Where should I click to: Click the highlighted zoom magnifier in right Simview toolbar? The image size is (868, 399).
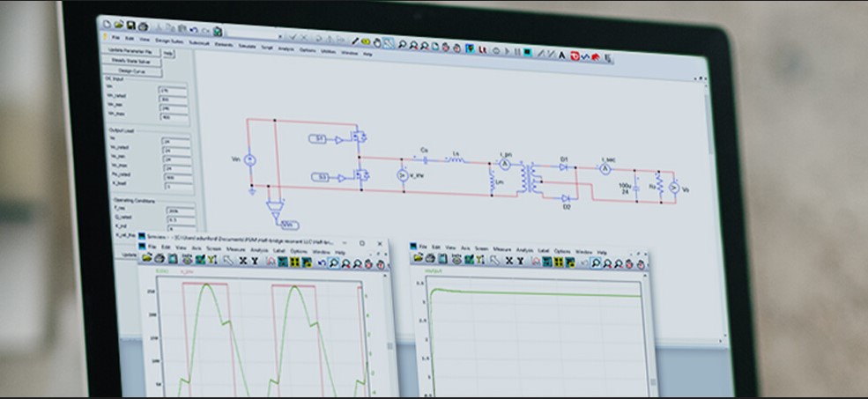[x=597, y=262]
